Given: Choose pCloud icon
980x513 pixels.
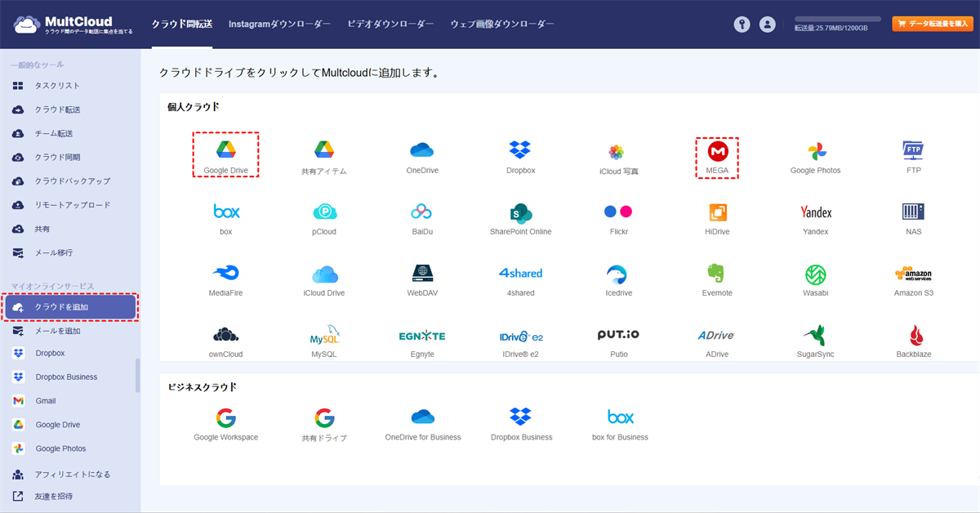Looking at the screenshot, I should (324, 212).
